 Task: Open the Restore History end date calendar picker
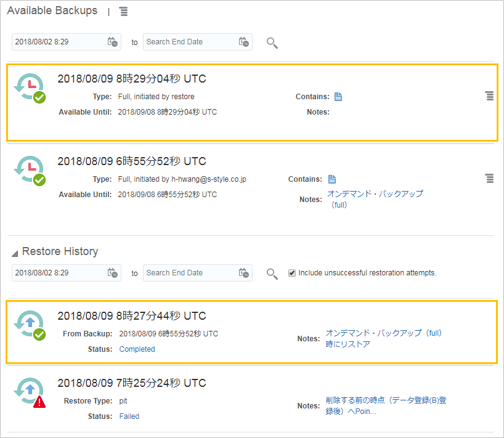[243, 273]
